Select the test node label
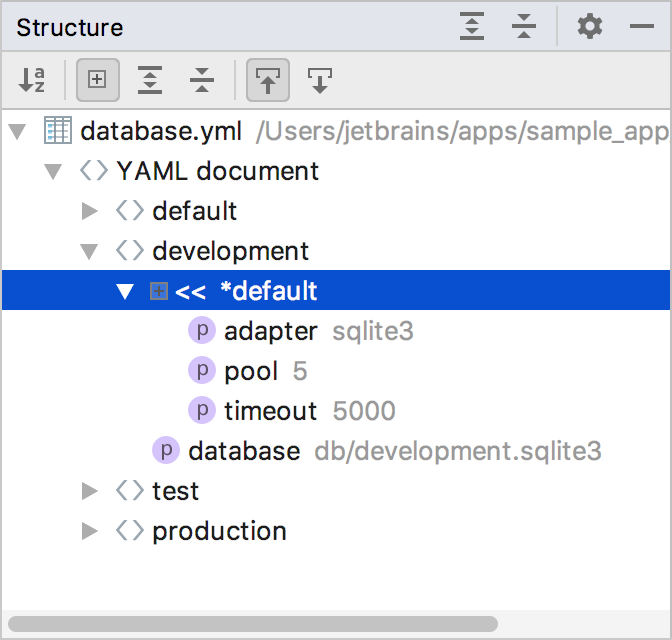 [x=176, y=491]
